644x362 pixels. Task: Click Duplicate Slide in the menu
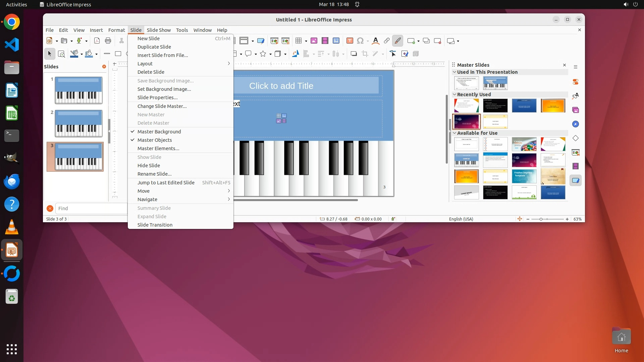click(154, 47)
